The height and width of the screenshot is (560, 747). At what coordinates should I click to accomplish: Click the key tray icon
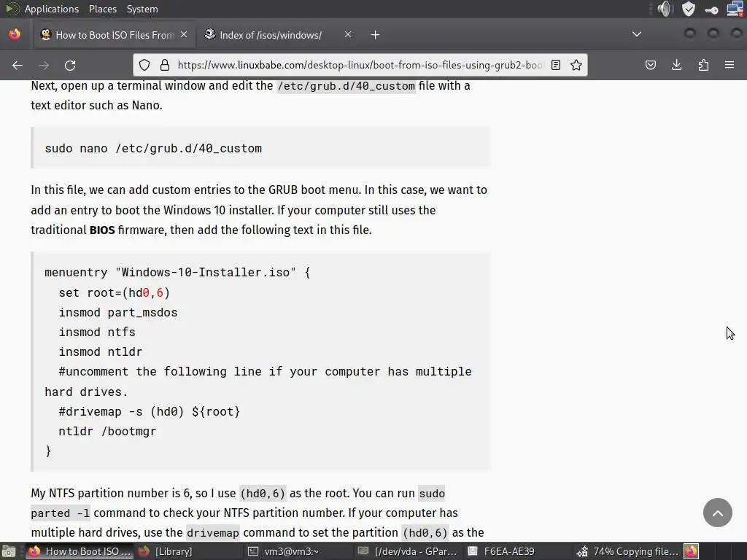711,9
